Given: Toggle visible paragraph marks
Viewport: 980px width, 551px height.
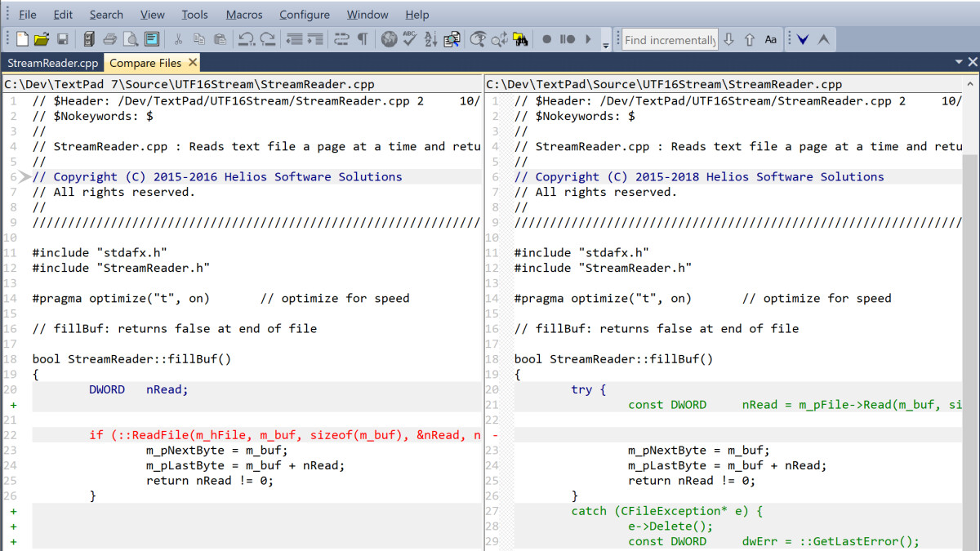Looking at the screenshot, I should pyautogui.click(x=362, y=39).
